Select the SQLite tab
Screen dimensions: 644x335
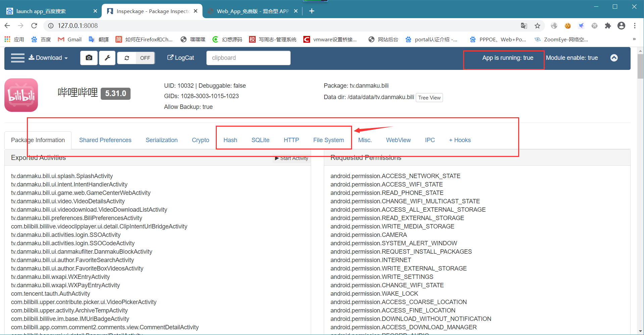(x=260, y=140)
